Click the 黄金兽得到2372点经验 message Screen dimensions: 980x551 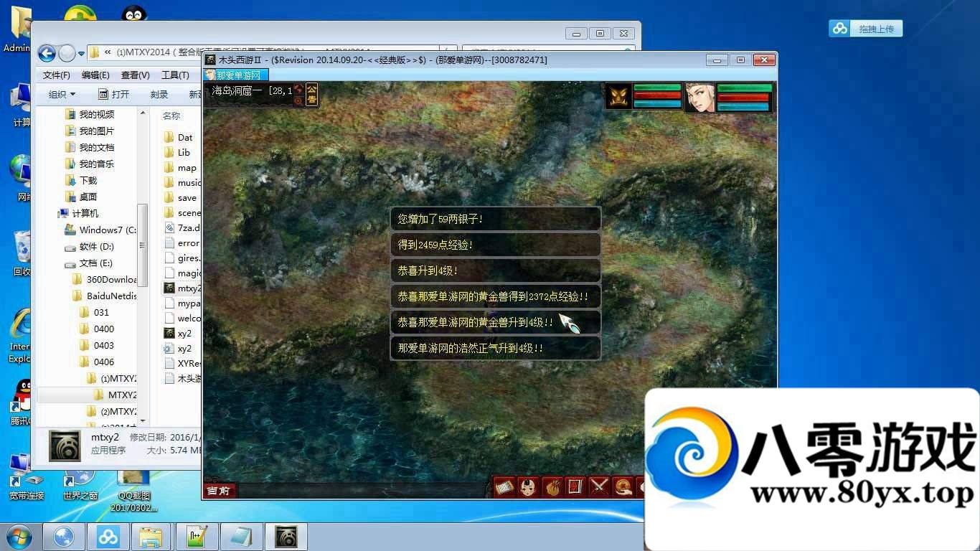pyautogui.click(x=495, y=296)
